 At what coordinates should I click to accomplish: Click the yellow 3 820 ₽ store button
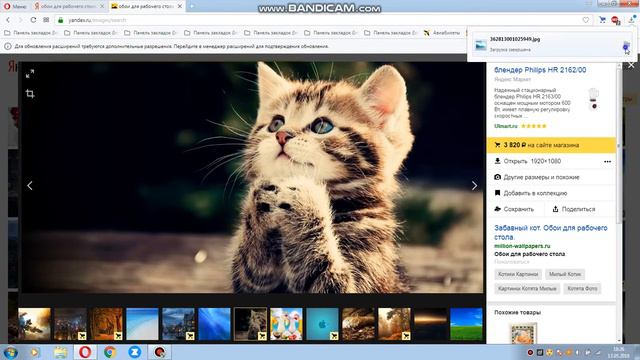[551, 145]
